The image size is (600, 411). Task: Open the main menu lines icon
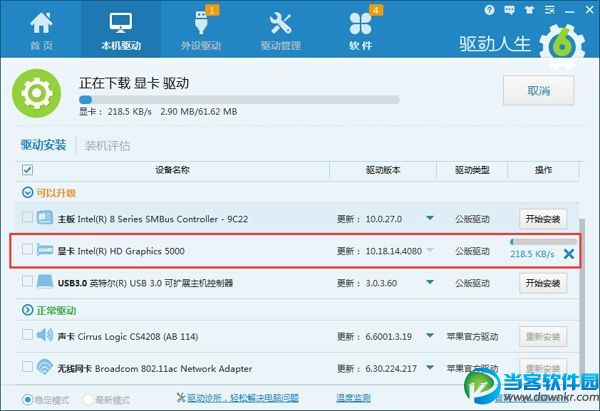(x=549, y=10)
